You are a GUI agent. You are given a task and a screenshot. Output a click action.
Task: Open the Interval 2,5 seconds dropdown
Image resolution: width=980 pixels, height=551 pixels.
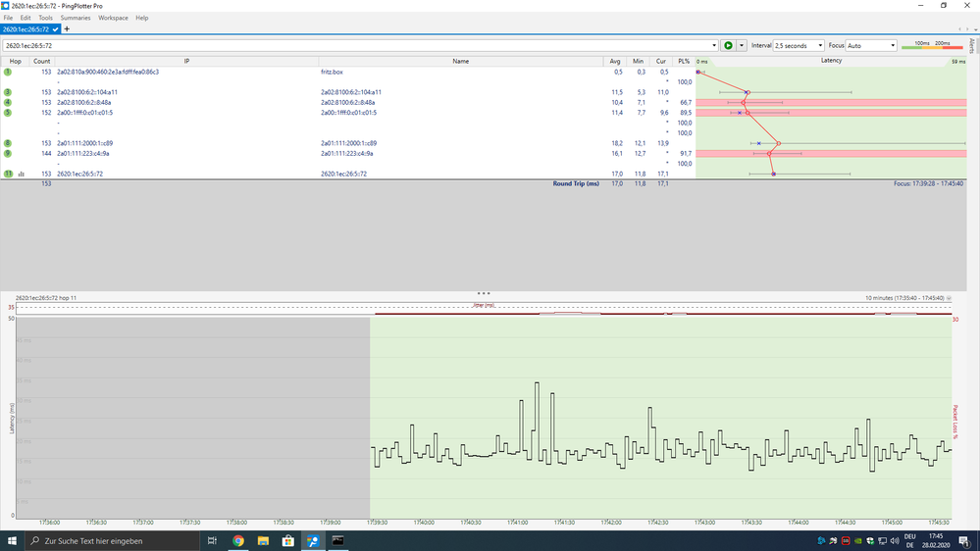coord(799,46)
